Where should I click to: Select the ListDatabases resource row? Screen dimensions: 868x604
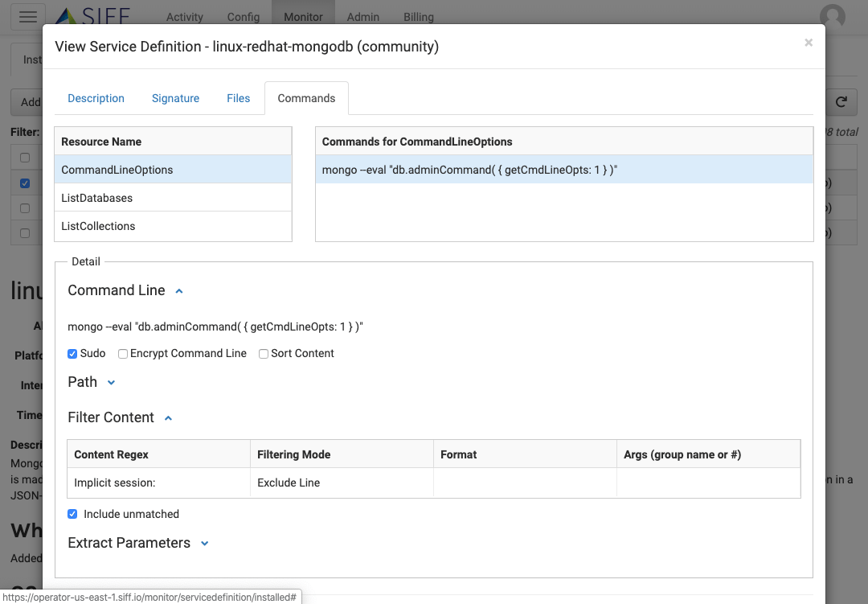[173, 198]
